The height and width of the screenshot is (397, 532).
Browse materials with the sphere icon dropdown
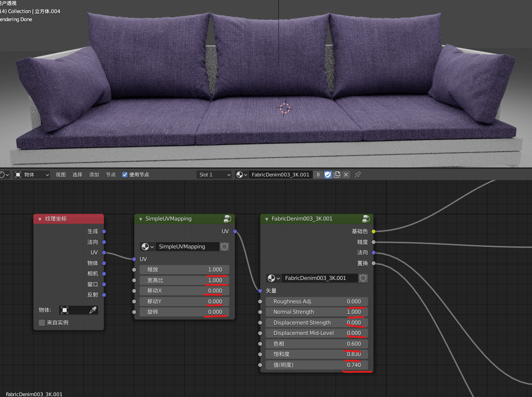click(241, 175)
